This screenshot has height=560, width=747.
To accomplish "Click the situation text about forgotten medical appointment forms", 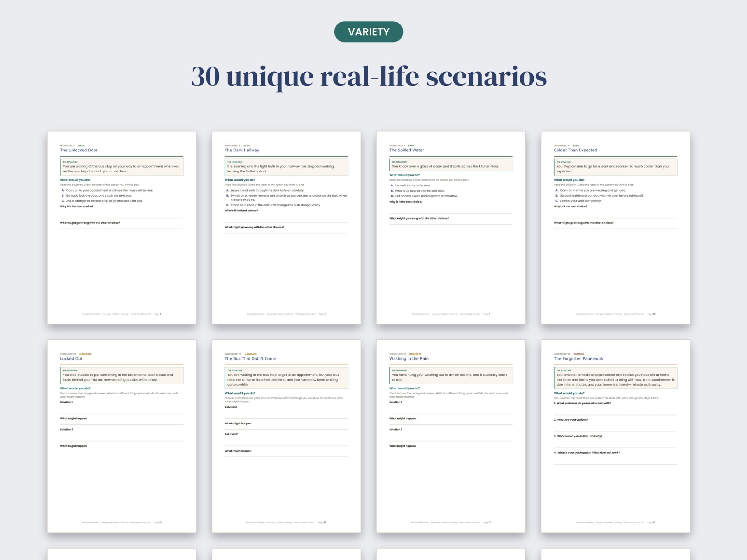I will click(x=615, y=380).
